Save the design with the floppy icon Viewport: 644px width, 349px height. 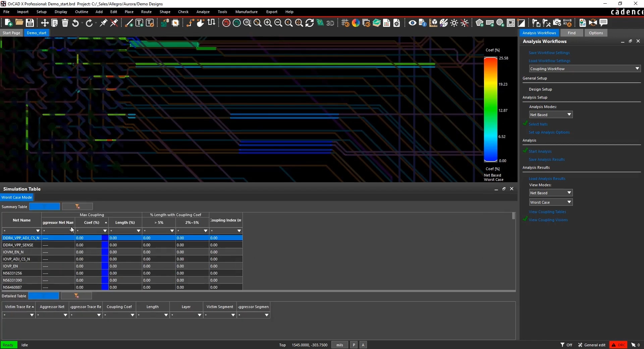(x=30, y=23)
